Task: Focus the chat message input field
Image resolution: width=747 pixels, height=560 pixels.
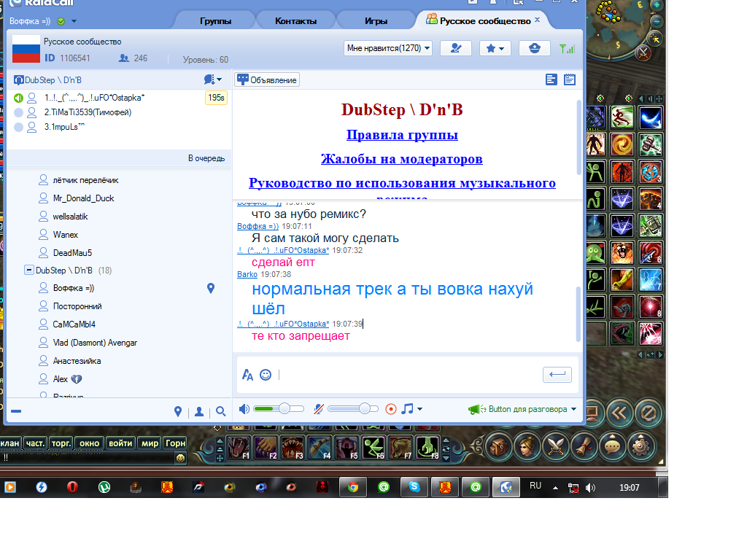Action: [x=407, y=375]
